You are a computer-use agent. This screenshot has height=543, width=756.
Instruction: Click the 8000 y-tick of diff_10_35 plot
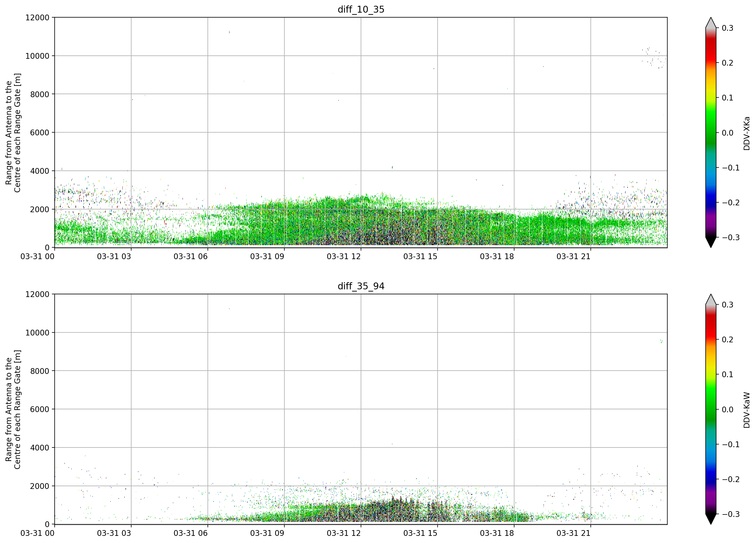40,94
